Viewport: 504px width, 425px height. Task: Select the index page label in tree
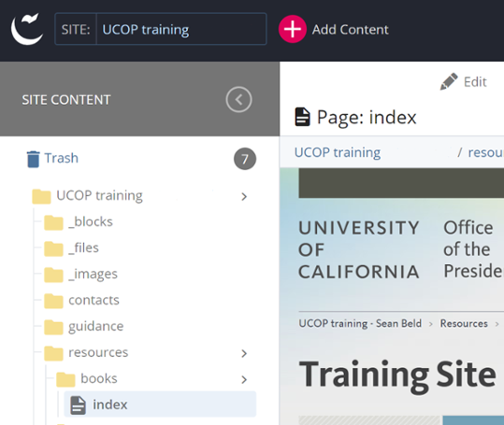tap(110, 404)
